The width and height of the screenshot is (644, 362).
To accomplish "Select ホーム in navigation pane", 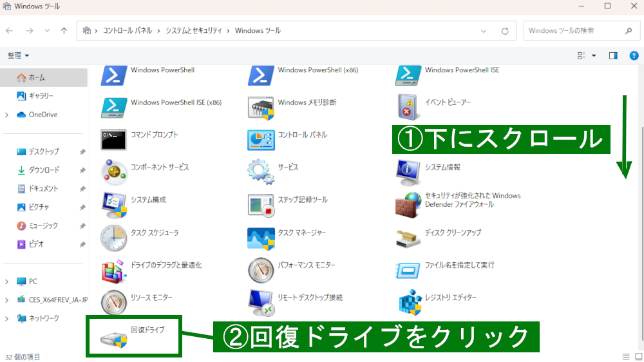I will 44,77.
